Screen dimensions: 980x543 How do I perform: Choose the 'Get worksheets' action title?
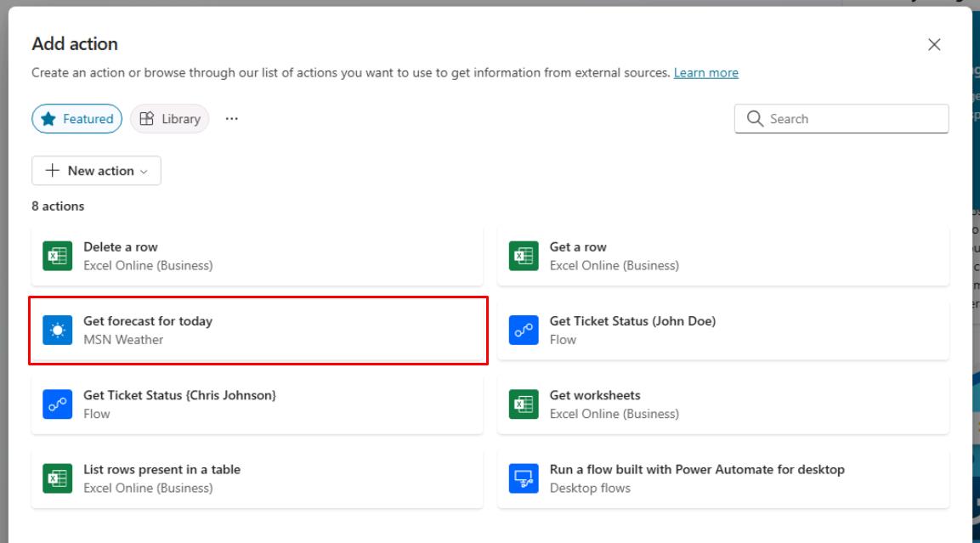coord(595,395)
